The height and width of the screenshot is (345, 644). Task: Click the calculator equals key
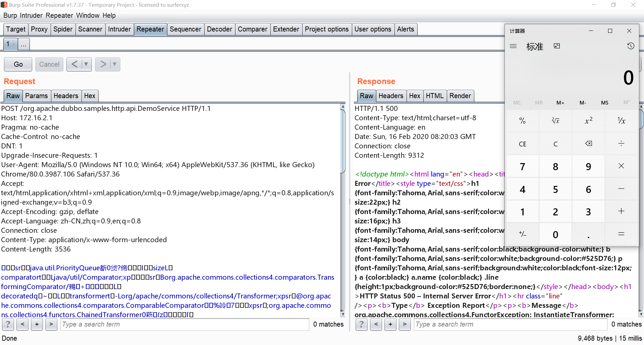click(x=621, y=234)
